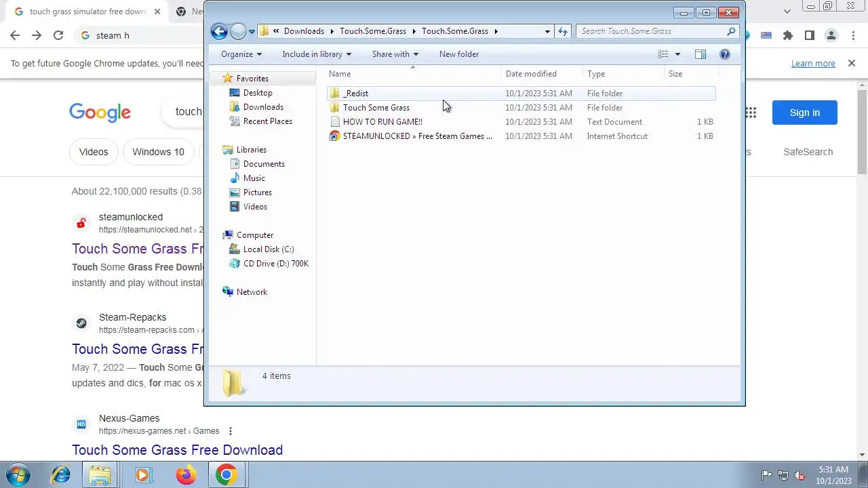This screenshot has width=868, height=488.
Task: Create a New folder
Action: tap(459, 54)
